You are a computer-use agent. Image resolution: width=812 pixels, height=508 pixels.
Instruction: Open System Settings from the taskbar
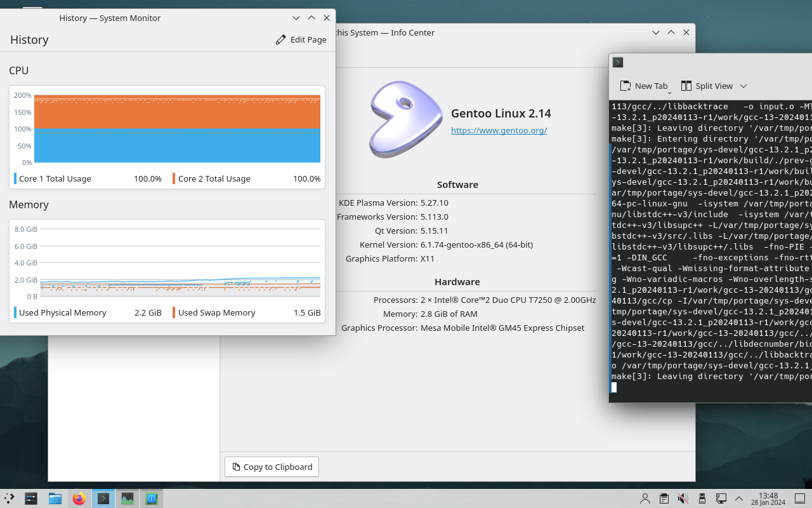pyautogui.click(x=31, y=498)
